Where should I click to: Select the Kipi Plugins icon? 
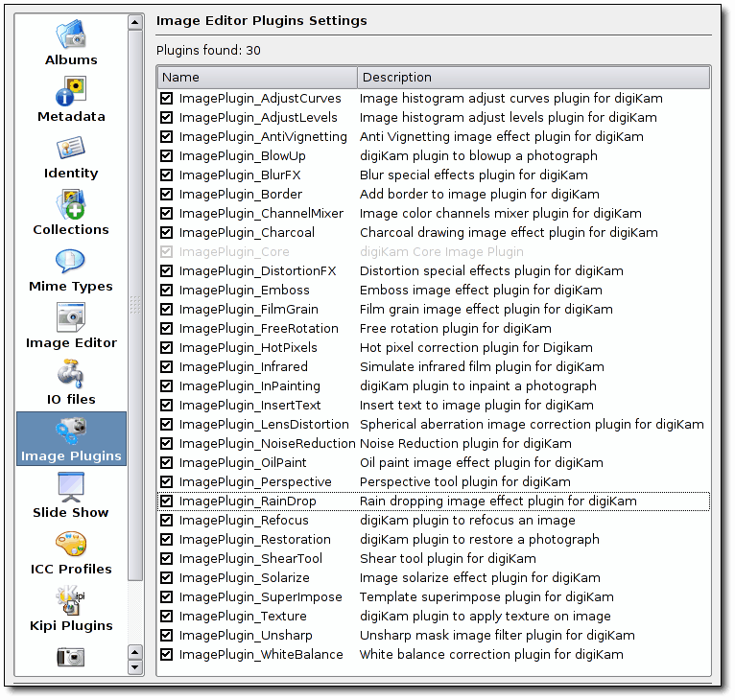71,599
